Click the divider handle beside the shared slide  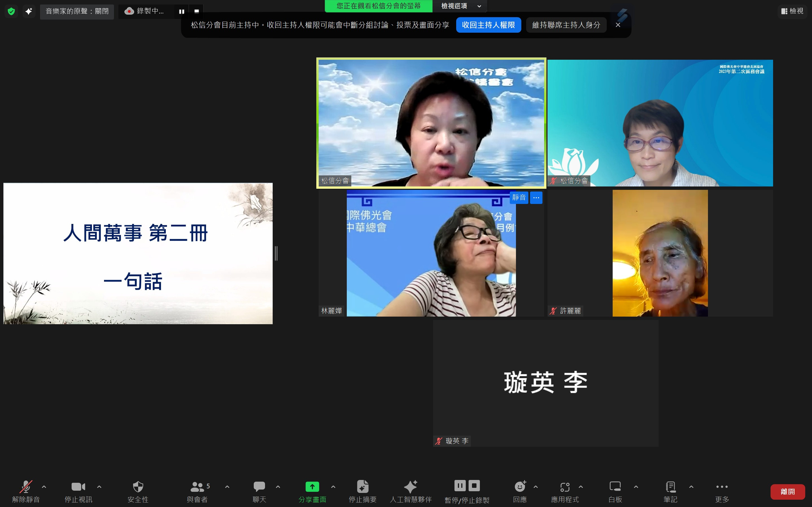point(276,253)
